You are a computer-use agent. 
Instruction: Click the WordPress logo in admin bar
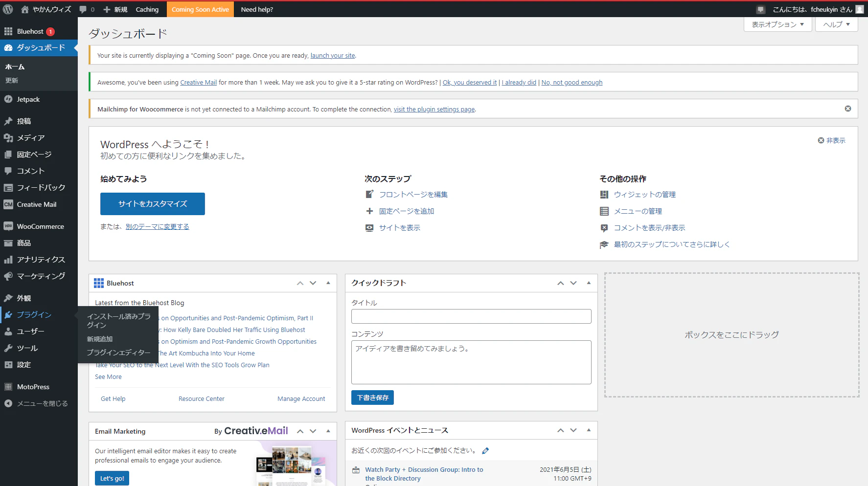tap(8, 9)
